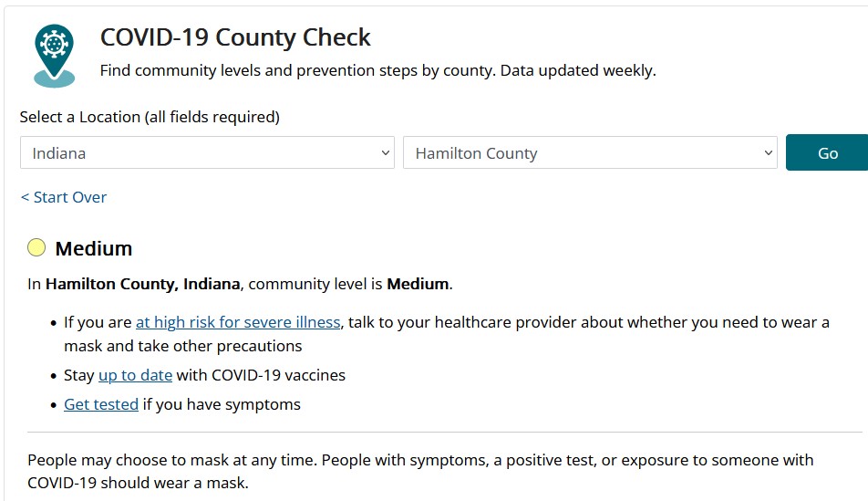Viewport: 868px width, 501px height.
Task: Open the Hamilton County dropdown
Action: point(590,152)
